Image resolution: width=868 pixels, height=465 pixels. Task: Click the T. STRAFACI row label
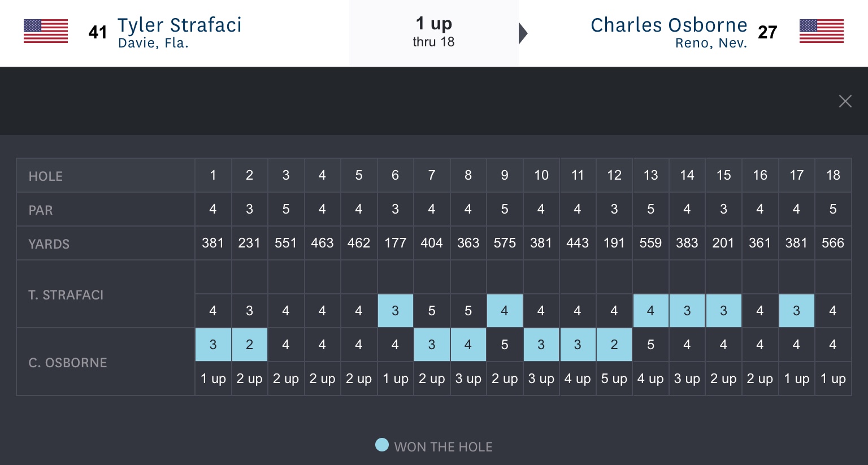[66, 295]
